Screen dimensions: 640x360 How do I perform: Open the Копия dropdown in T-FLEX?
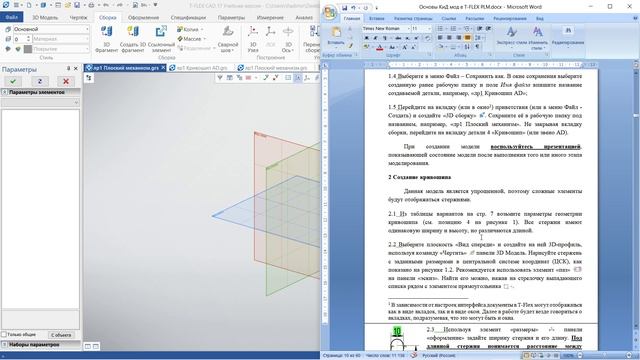(202, 29)
